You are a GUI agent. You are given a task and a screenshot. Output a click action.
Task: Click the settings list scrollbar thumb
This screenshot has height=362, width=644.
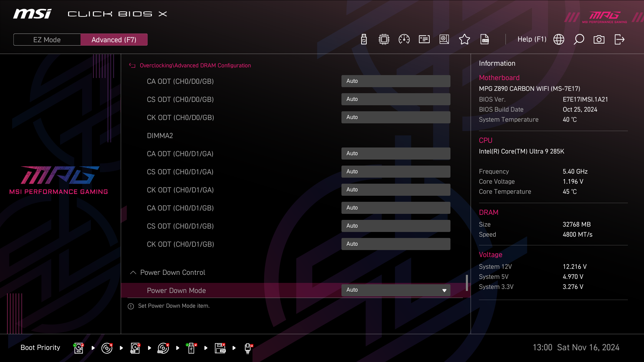467,283
